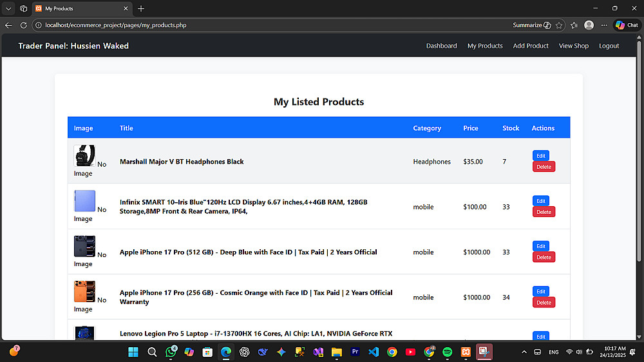This screenshot has width=644, height=362.
Task: Click the Marshall headphones product thumbnail
Action: [x=84, y=156]
